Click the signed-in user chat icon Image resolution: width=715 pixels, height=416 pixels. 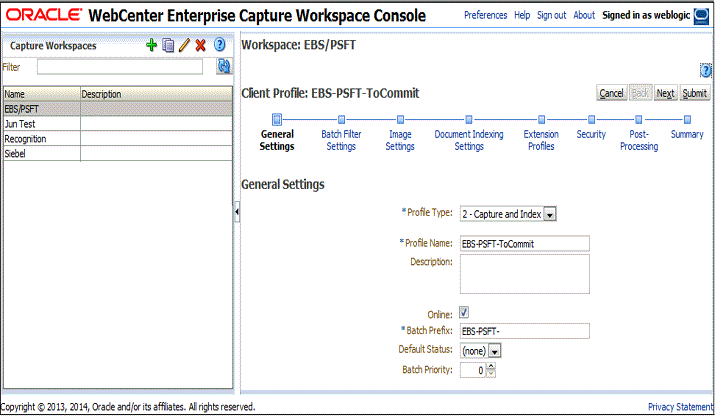click(701, 16)
